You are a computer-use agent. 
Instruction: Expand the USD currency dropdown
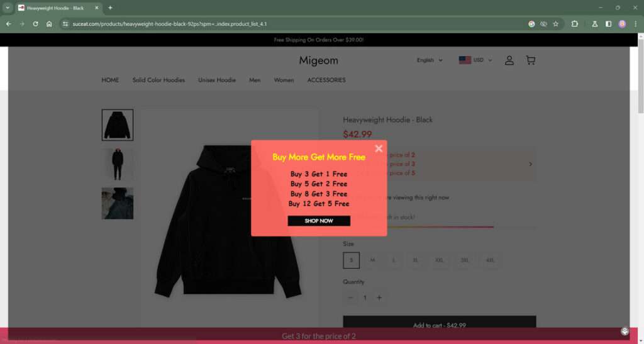475,60
